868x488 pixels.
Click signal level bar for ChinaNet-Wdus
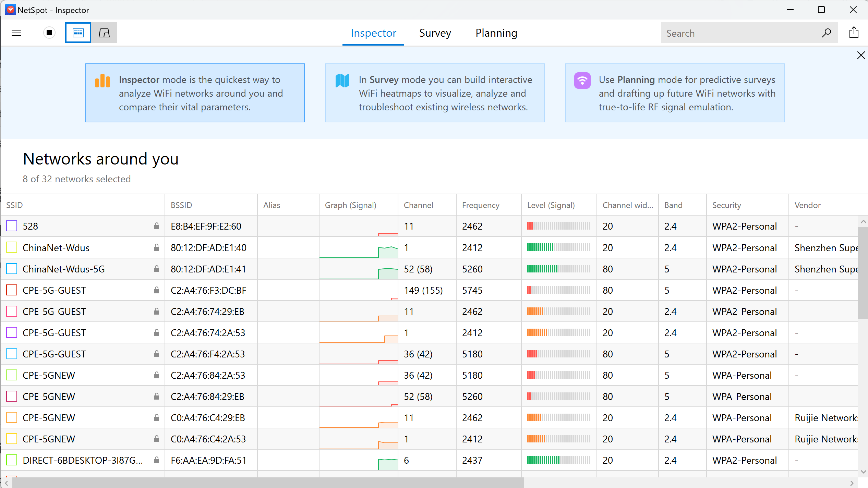pos(559,247)
